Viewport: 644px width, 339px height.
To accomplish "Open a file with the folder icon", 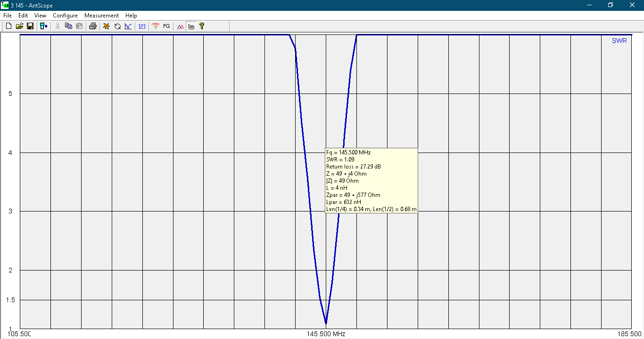I will tap(19, 26).
